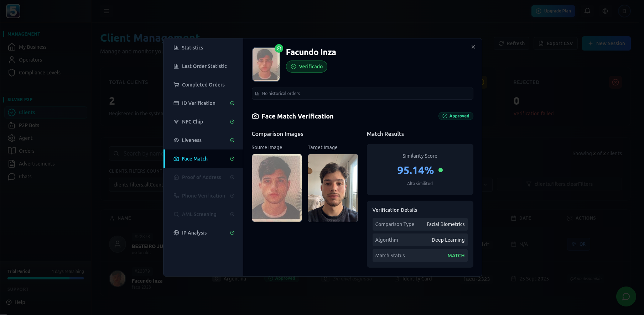Screen dimensions: 644x315
Task: Open Last Order Statistic section
Action: pyautogui.click(x=204, y=66)
